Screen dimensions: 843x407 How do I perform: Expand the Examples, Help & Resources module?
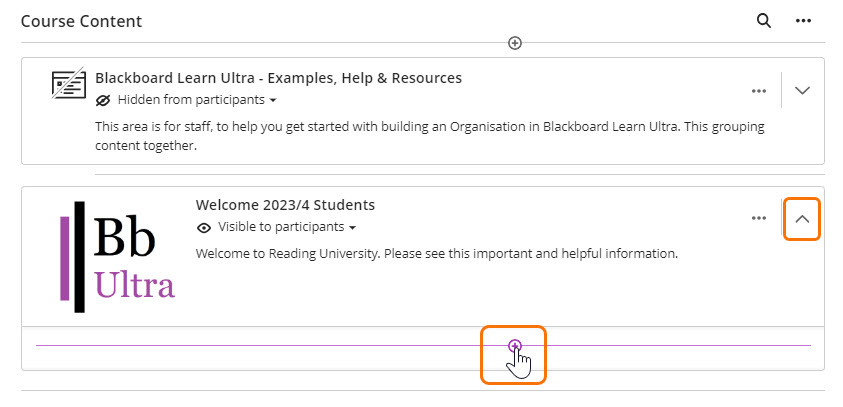tap(802, 91)
